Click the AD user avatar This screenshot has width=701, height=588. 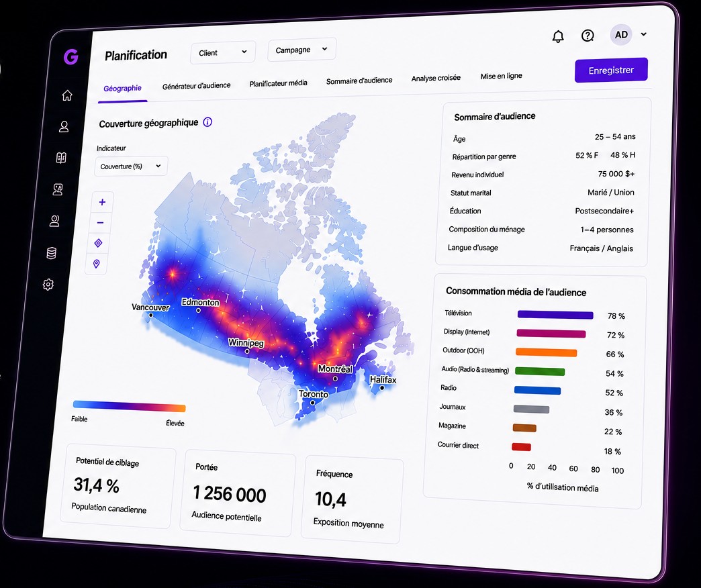[x=621, y=35]
